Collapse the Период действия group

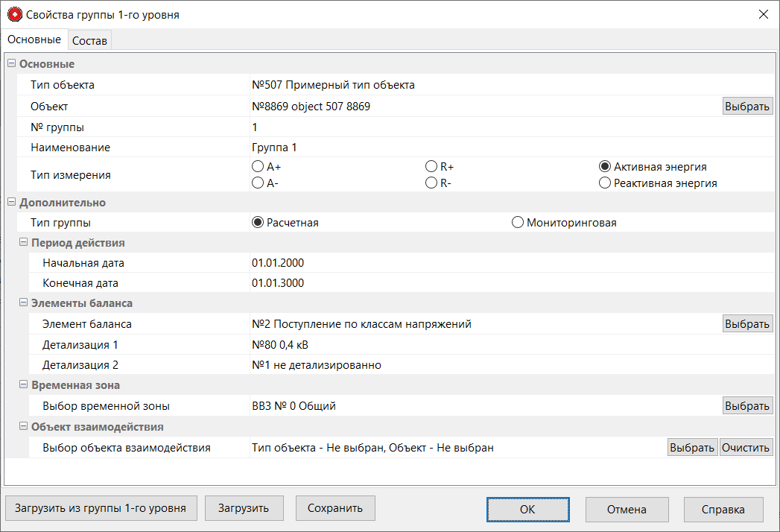[x=24, y=243]
